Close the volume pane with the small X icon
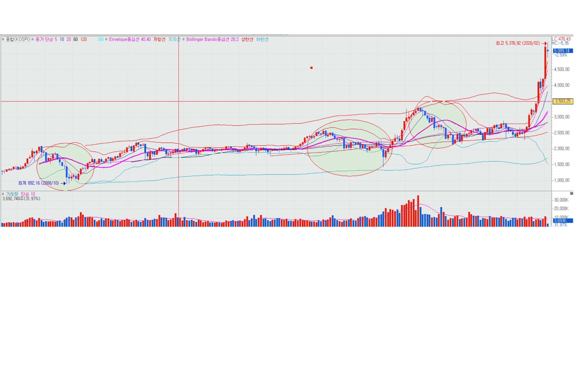Image resolution: width=588 pixels, height=368 pixels. [571, 193]
